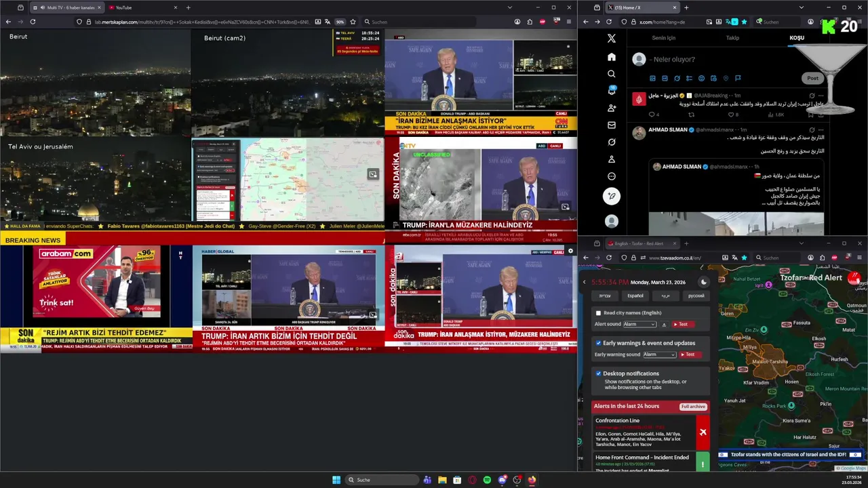Switch Tzofar language to עברית

[605, 296]
